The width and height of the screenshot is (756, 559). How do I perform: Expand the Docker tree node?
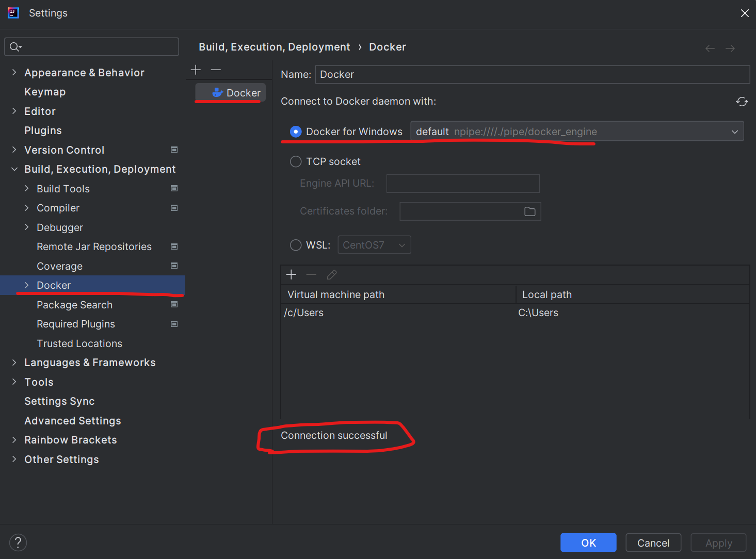click(x=26, y=285)
